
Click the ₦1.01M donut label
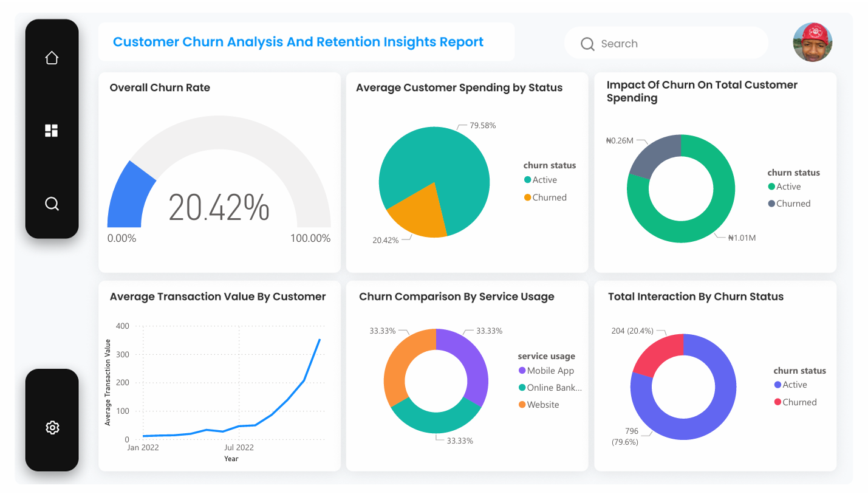pos(742,238)
